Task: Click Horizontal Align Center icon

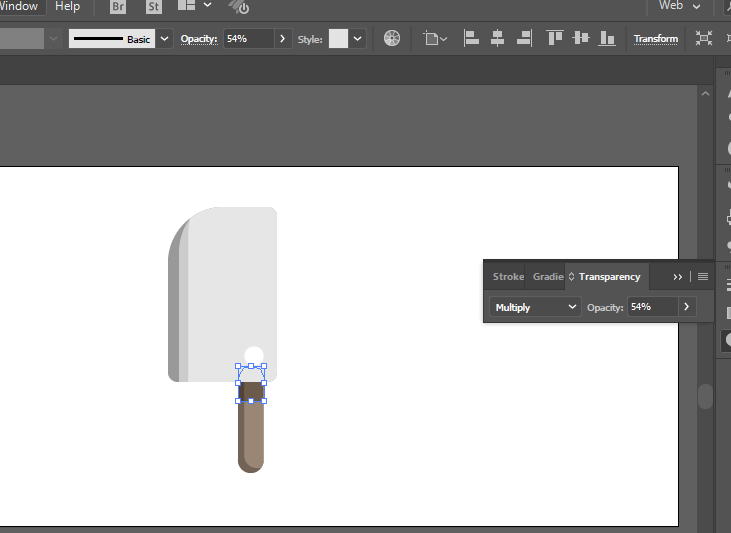Action: point(497,39)
